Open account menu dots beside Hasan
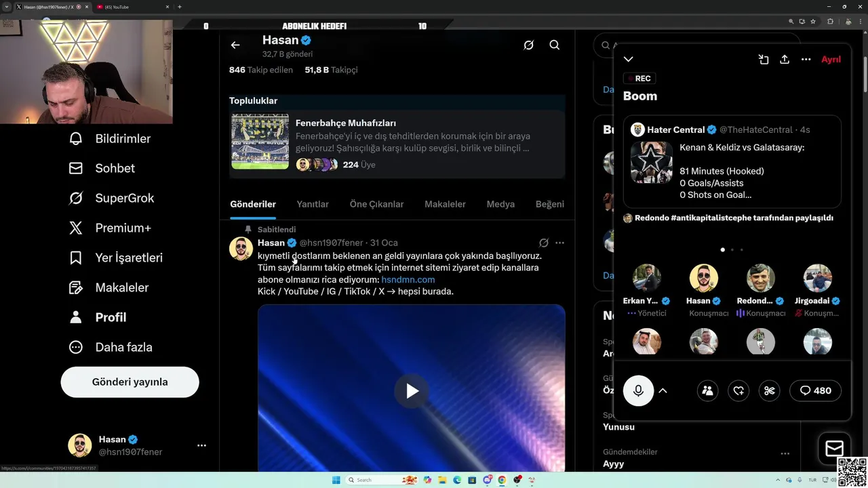The width and height of the screenshot is (868, 488). pos(201,445)
